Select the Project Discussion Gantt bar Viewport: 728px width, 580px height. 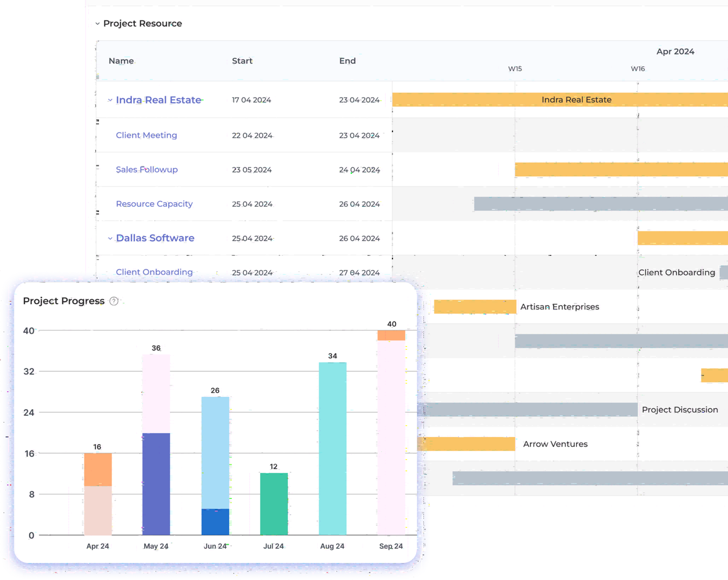pyautogui.click(x=531, y=409)
